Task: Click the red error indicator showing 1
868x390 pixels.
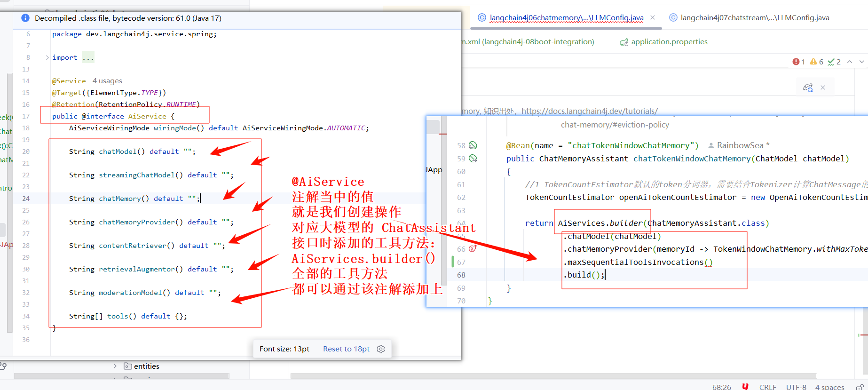Action: click(798, 62)
